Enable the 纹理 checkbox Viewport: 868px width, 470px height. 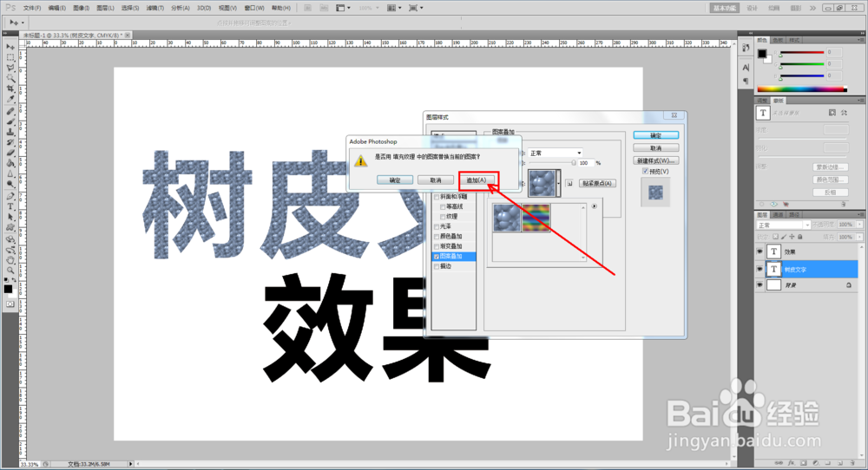pyautogui.click(x=443, y=217)
